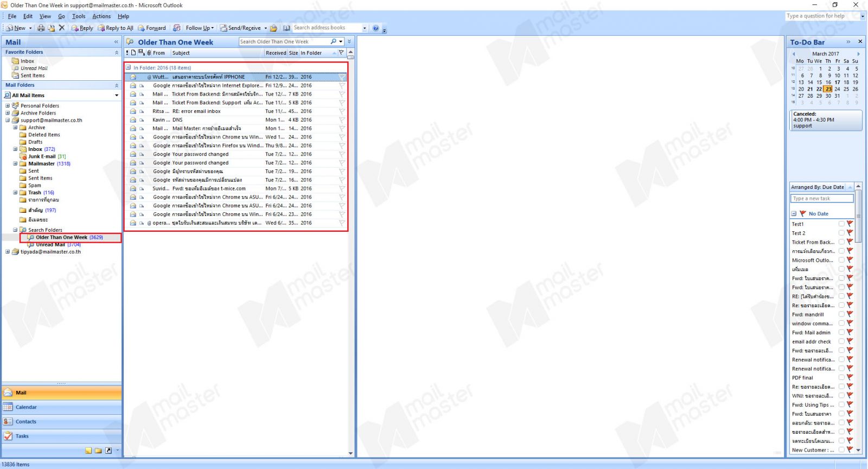Click the magnifier icon in message search box
Screen dimensions: 868x469
[x=333, y=41]
